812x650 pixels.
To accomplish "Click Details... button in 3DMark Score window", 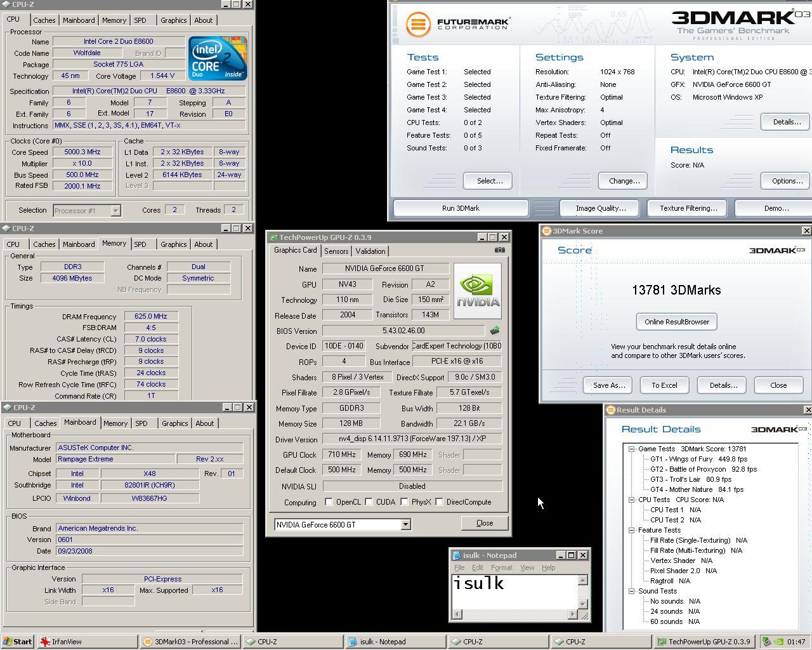I will point(723,385).
